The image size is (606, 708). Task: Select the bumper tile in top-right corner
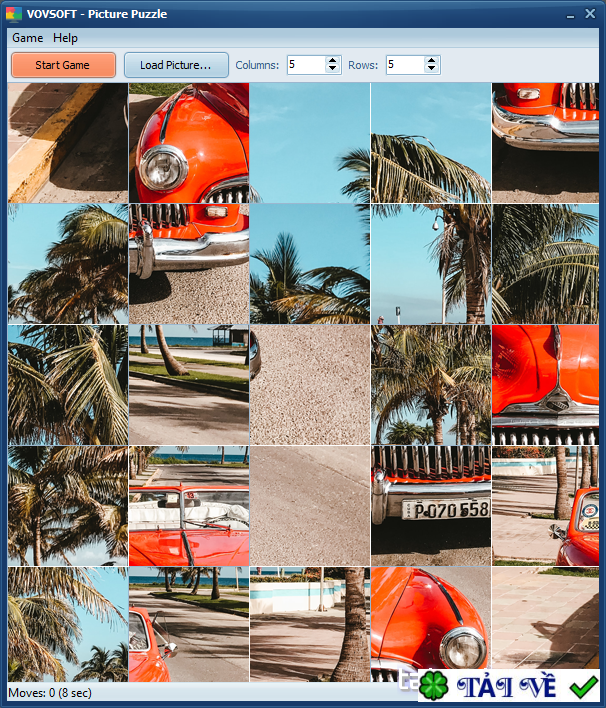545,143
